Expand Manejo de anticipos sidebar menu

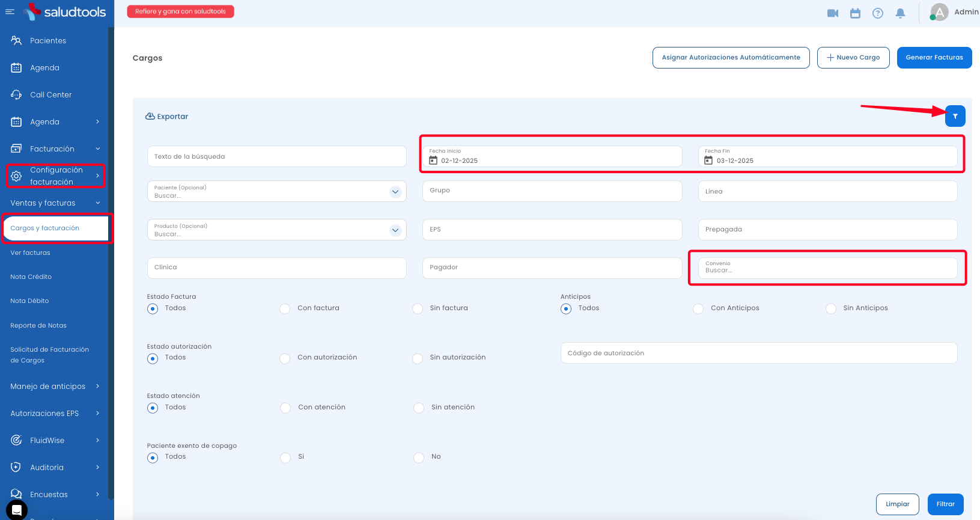tap(54, 387)
